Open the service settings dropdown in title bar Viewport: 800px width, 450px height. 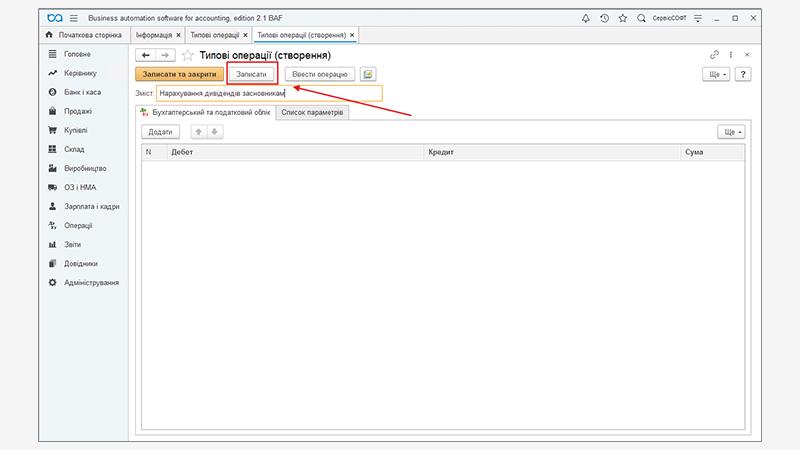coord(698,18)
